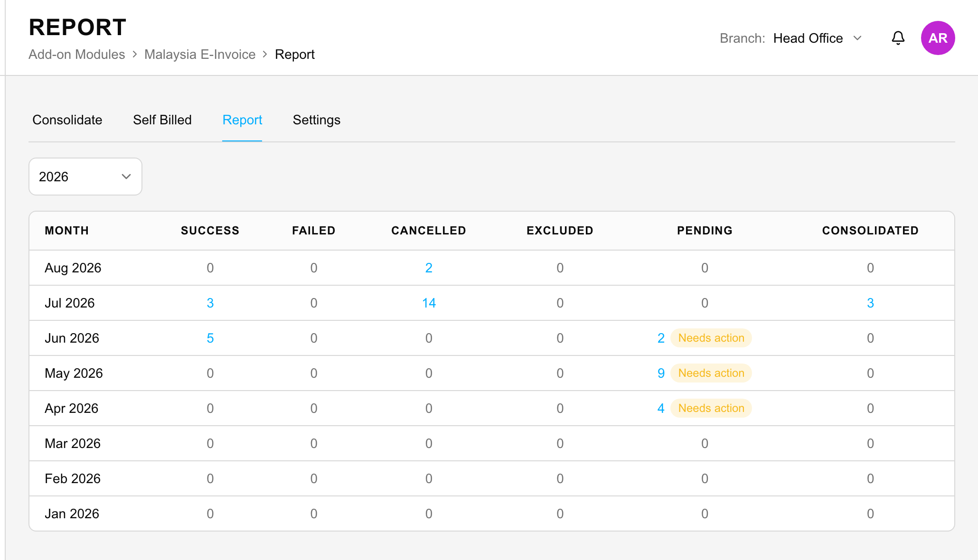The image size is (978, 560).
Task: Select the Report tab
Action: click(242, 120)
